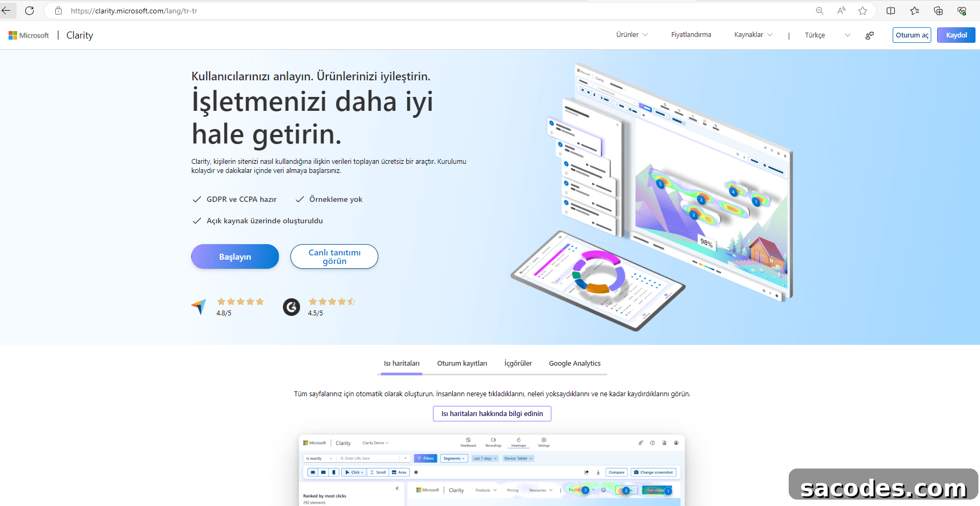Add page to favorites star icon
Image resolution: width=980 pixels, height=506 pixels.
tap(863, 11)
